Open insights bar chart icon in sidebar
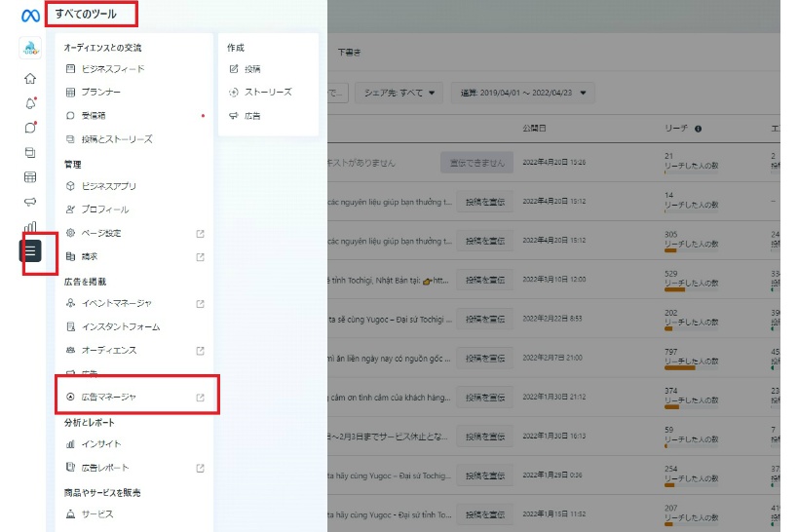The height and width of the screenshot is (532, 798). tap(30, 226)
